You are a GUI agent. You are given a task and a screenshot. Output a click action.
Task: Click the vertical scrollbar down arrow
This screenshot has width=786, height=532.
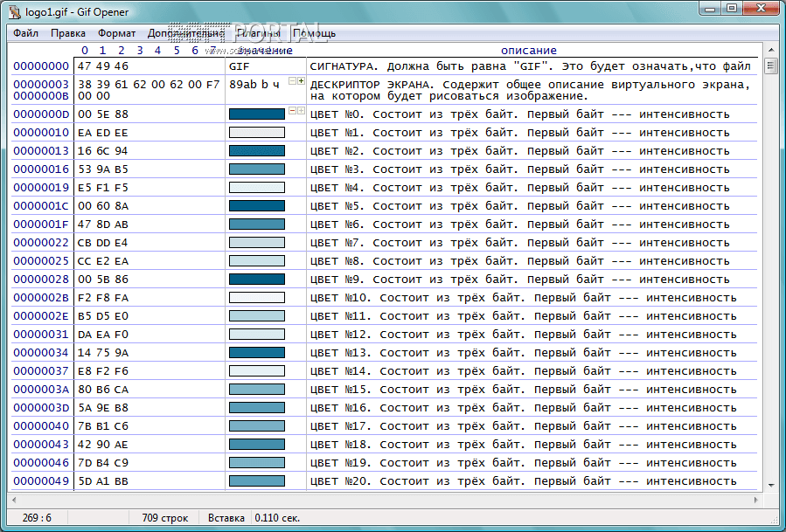click(x=770, y=485)
